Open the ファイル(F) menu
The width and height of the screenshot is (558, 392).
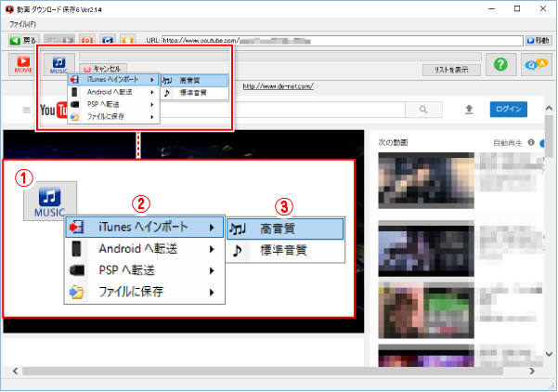tap(22, 24)
